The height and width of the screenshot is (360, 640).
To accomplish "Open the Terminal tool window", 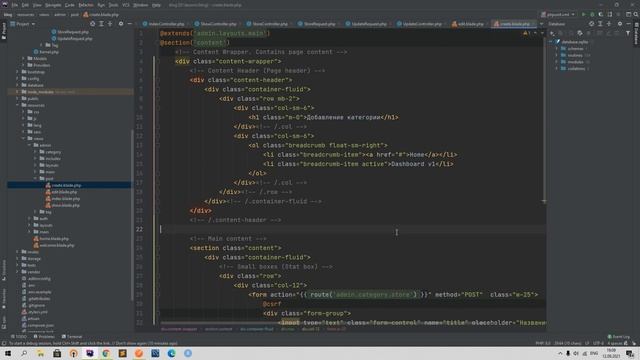I will coord(72,337).
